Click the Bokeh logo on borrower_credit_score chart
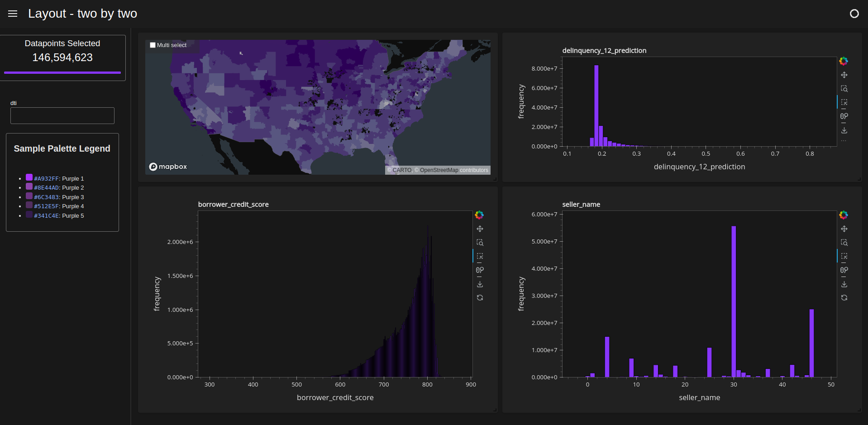 (479, 215)
